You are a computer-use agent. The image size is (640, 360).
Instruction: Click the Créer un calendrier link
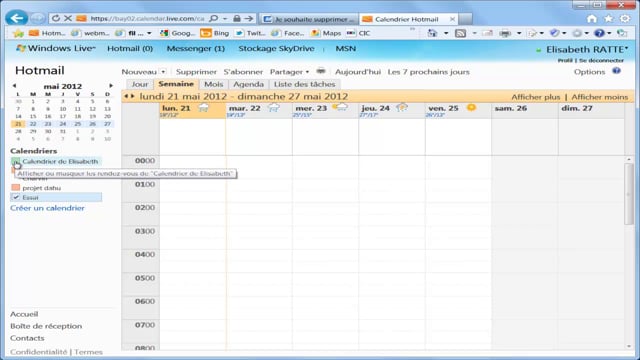point(47,208)
